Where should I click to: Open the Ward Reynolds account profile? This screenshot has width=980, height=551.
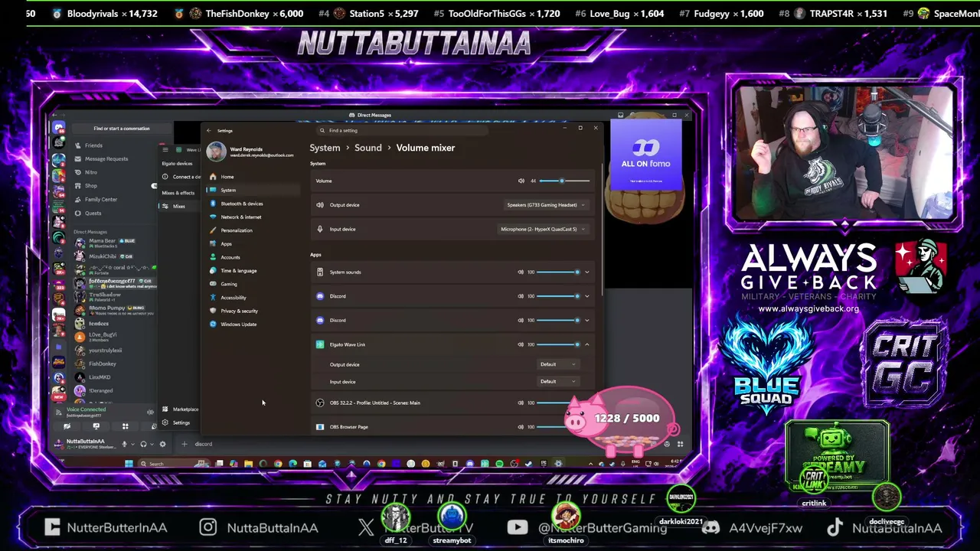250,152
